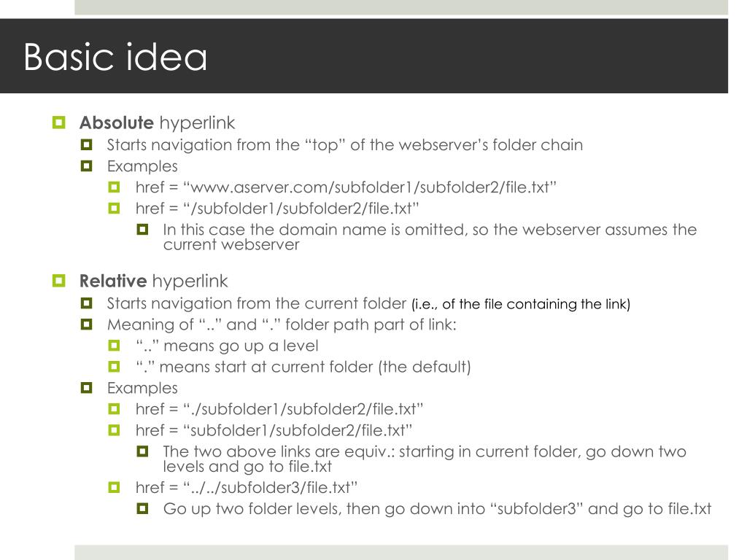The height and width of the screenshot is (560, 747).
Task: Click the www.aserver.com href example text
Action: pos(346,187)
